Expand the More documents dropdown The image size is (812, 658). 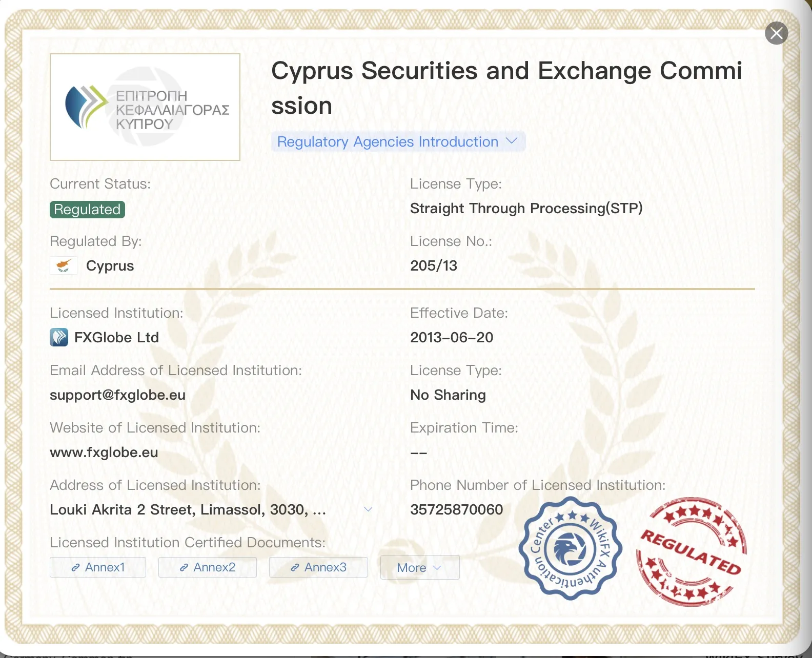(420, 567)
